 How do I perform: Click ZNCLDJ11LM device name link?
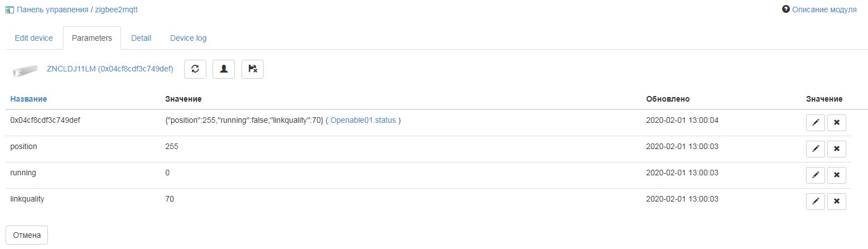pos(110,69)
